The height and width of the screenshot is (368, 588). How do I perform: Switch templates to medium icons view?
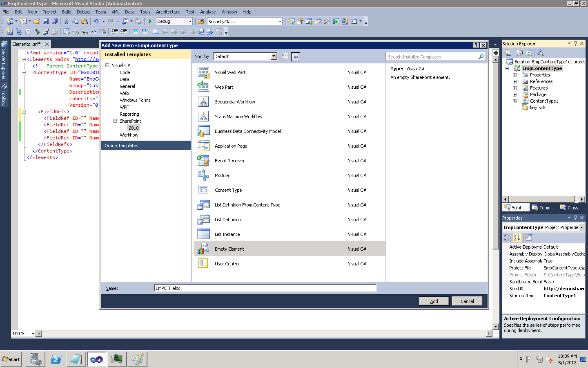click(295, 56)
